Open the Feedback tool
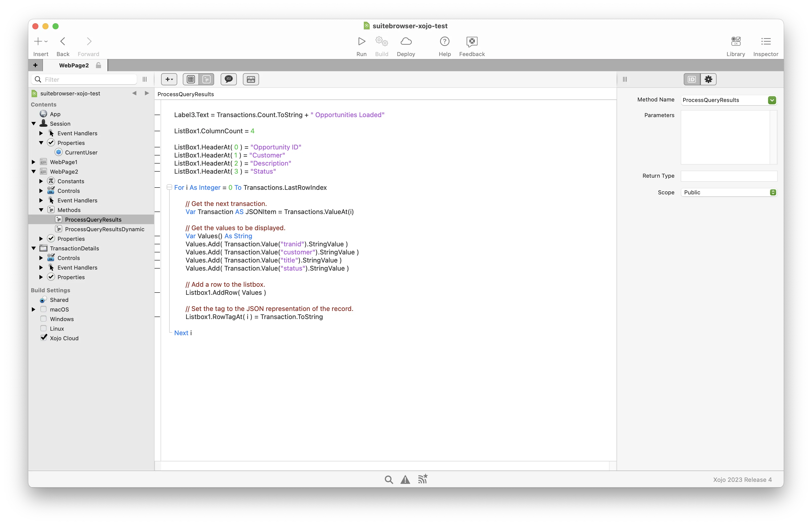The image size is (812, 525). (x=472, y=42)
